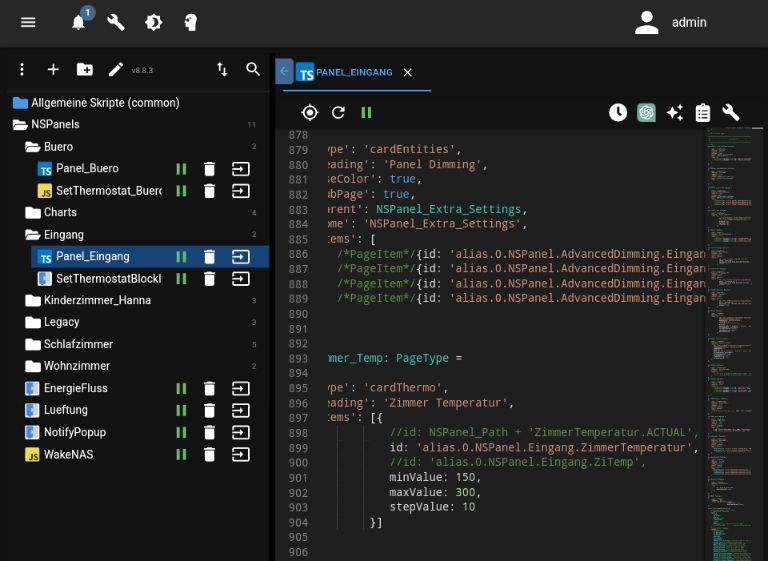Screen dimensions: 768x561
Task: Click the restart script icon in editor toolbar
Action: coord(338,113)
